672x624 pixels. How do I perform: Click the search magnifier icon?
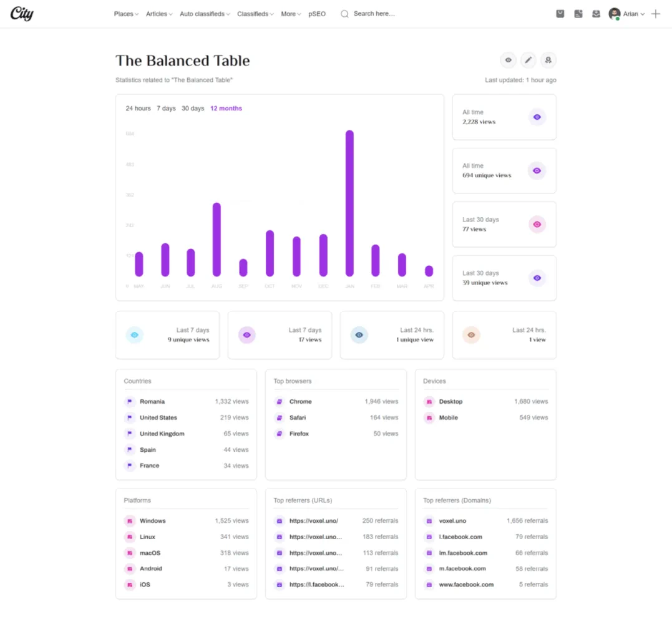pyautogui.click(x=344, y=14)
